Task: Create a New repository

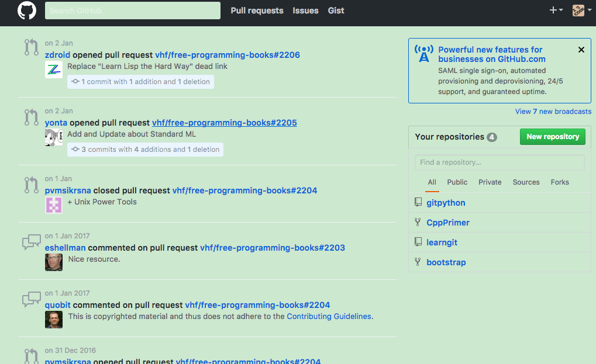Action: [553, 137]
